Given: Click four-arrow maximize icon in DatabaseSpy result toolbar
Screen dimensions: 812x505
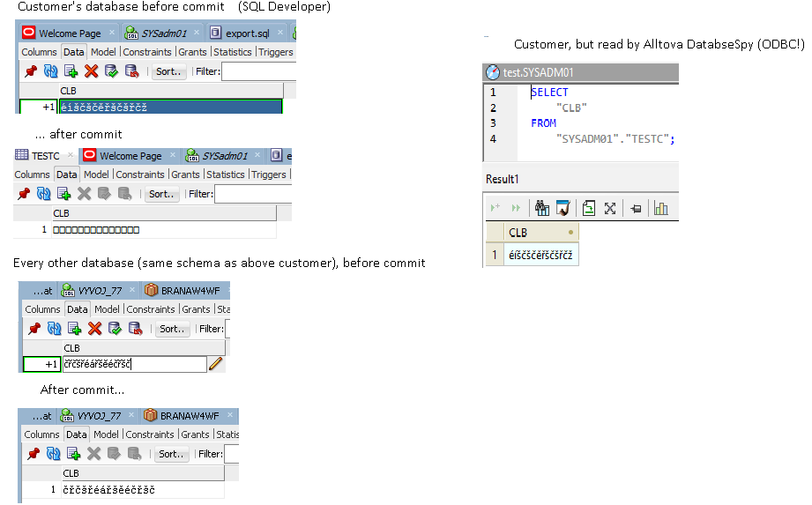Looking at the screenshot, I should [610, 209].
